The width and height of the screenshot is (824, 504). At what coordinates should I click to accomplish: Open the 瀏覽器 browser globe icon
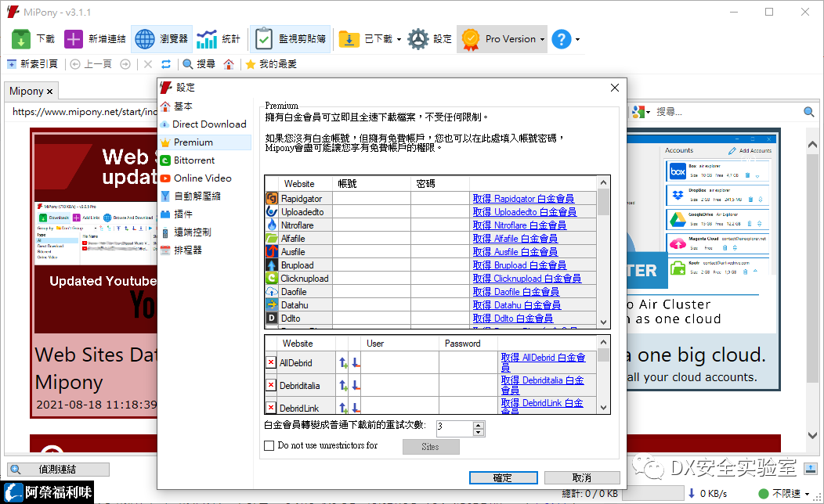(145, 39)
